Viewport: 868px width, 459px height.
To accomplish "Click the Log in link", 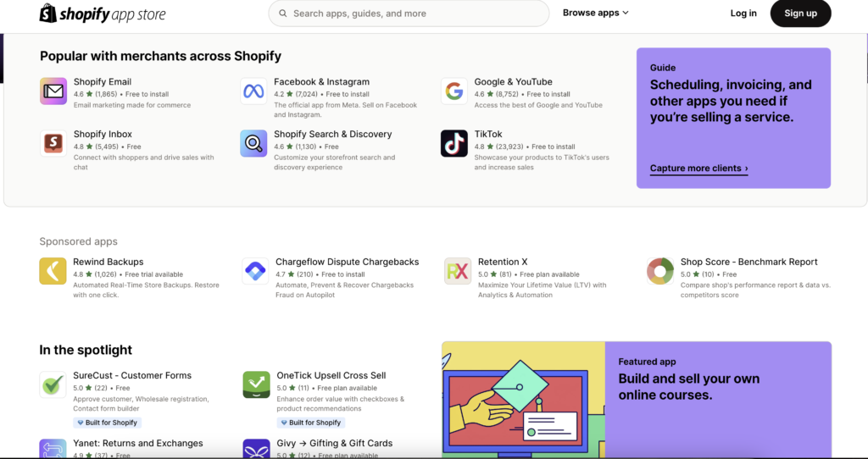I will click(x=743, y=14).
